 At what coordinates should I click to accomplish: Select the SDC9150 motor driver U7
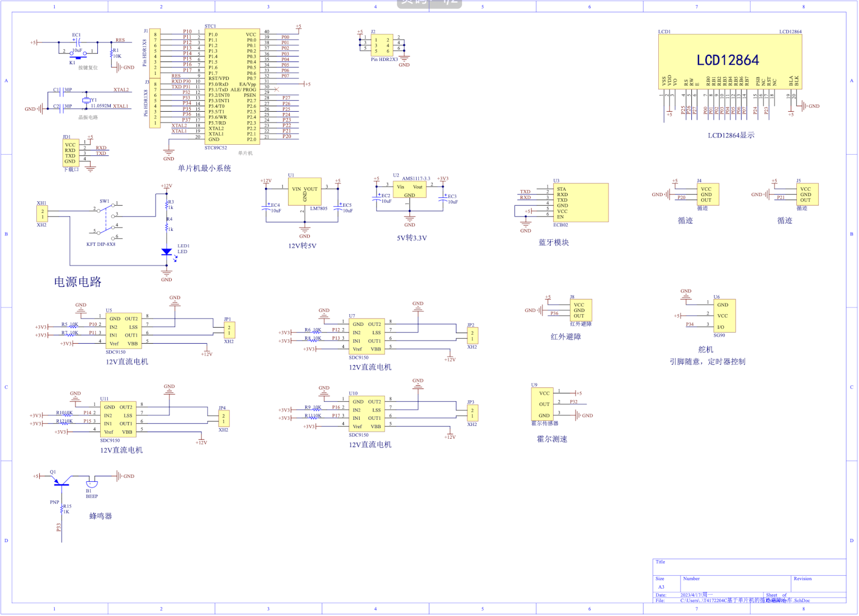point(366,337)
